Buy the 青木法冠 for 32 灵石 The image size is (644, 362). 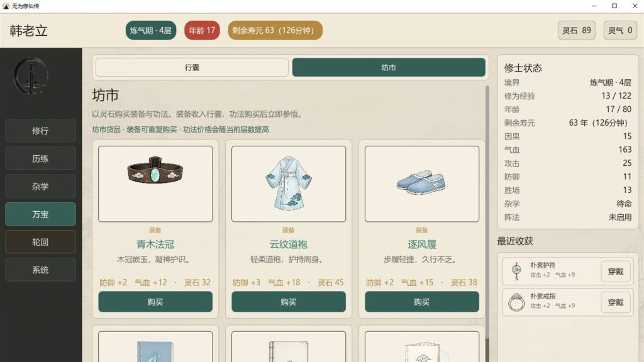[155, 302]
